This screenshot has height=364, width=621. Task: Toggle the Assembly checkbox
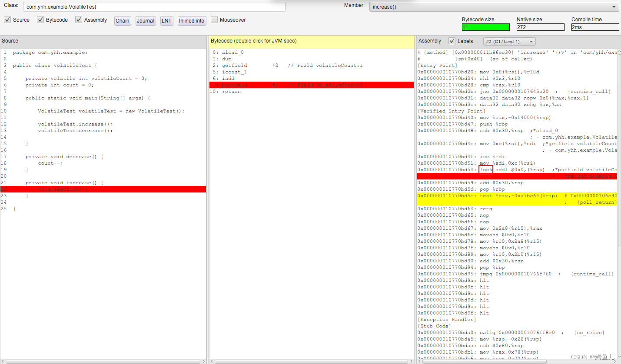[x=79, y=20]
